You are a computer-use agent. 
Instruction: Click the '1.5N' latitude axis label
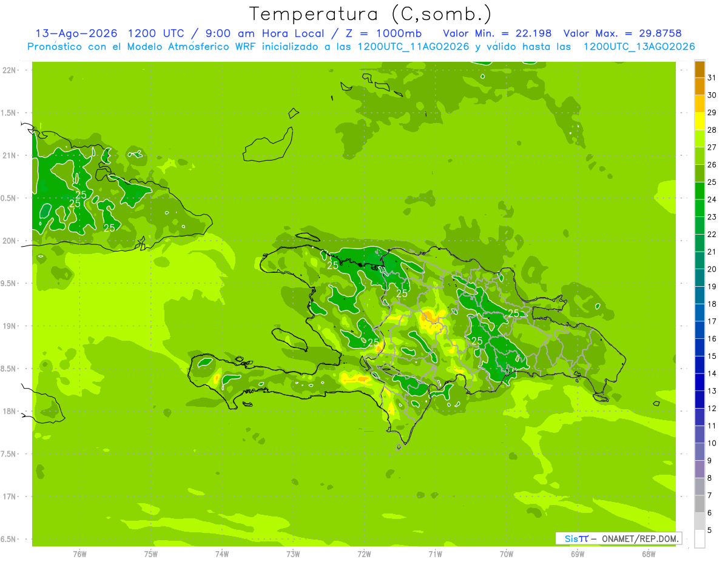(x=9, y=113)
